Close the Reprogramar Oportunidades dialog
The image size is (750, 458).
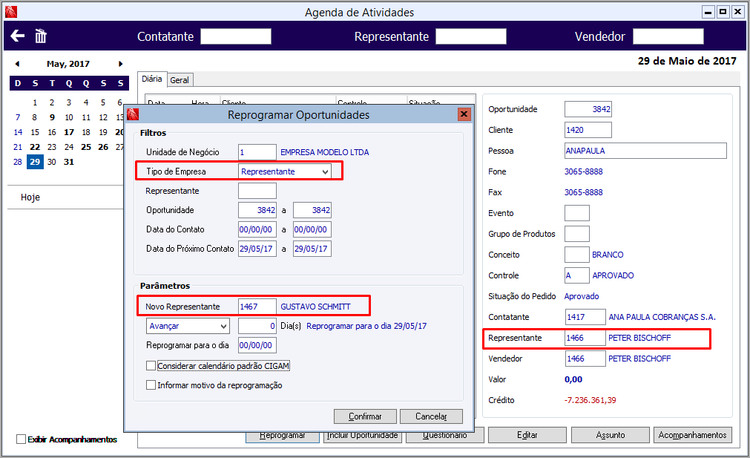click(x=464, y=114)
